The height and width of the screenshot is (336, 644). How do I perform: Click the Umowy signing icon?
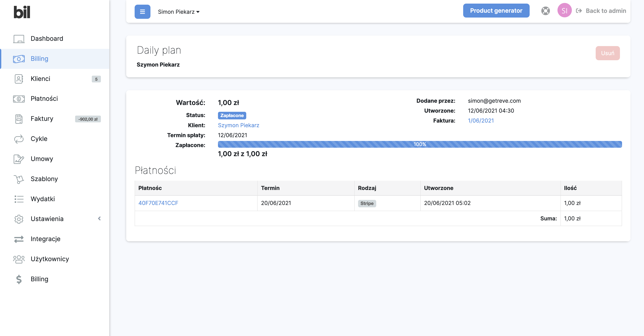pyautogui.click(x=19, y=159)
